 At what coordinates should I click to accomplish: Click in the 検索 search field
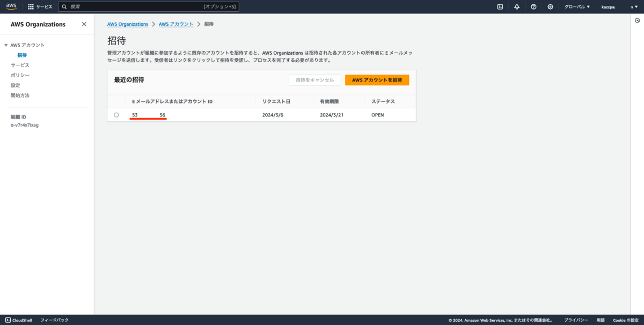point(148,6)
